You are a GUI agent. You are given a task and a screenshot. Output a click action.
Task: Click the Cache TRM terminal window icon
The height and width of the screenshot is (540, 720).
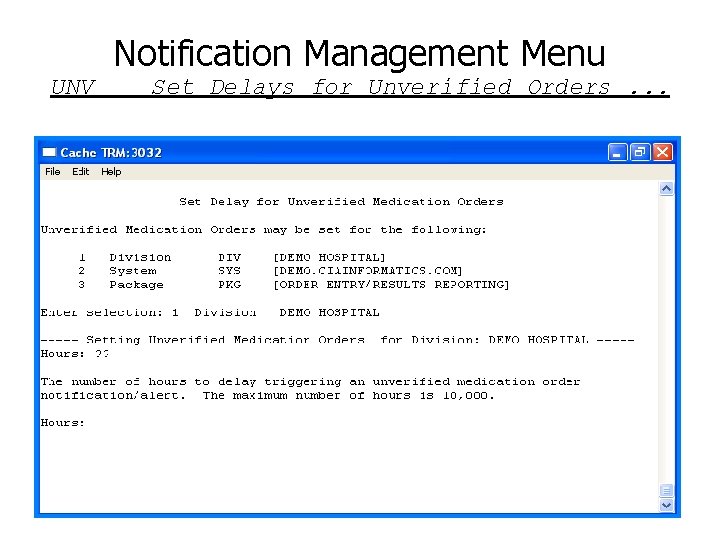49,152
